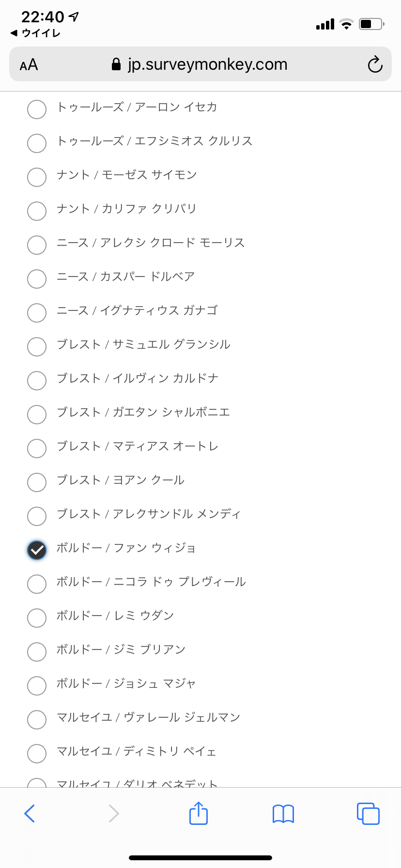Viewport: 401px width, 868px height.
Task: Pick the マルセイユ / ディミトリ ペイェ option
Action: pos(37,753)
